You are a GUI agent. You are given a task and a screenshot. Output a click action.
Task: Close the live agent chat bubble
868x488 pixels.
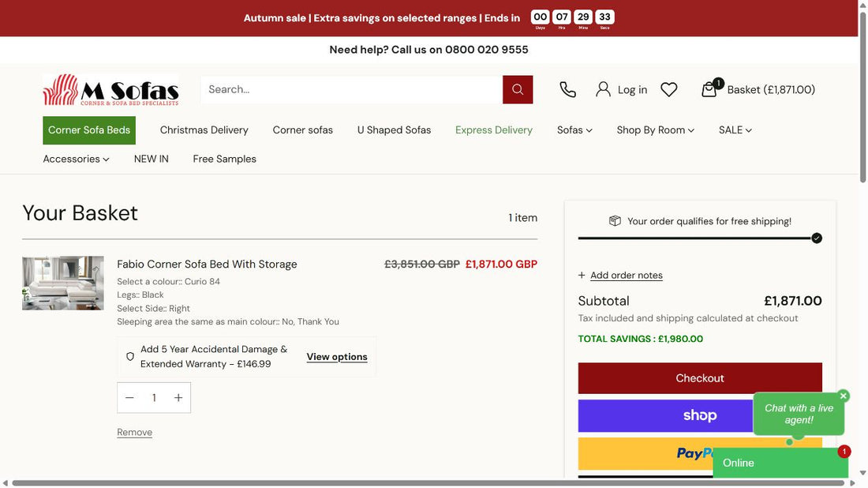(843, 396)
